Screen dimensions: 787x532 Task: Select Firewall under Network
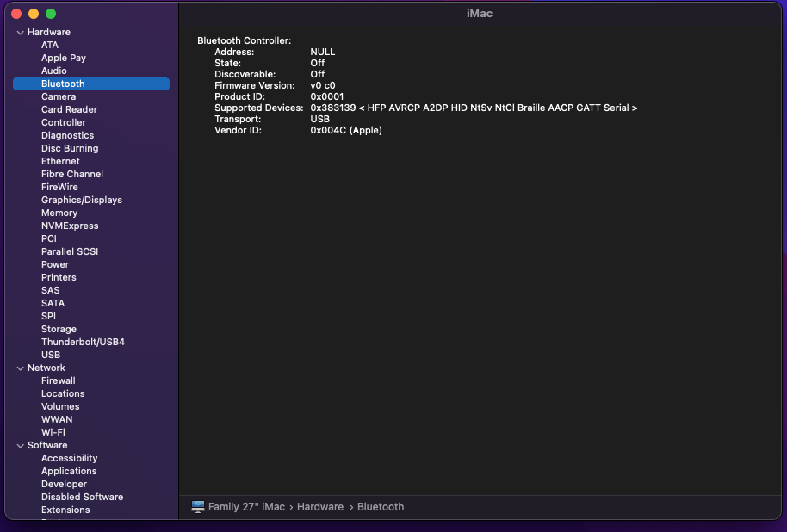click(x=59, y=381)
